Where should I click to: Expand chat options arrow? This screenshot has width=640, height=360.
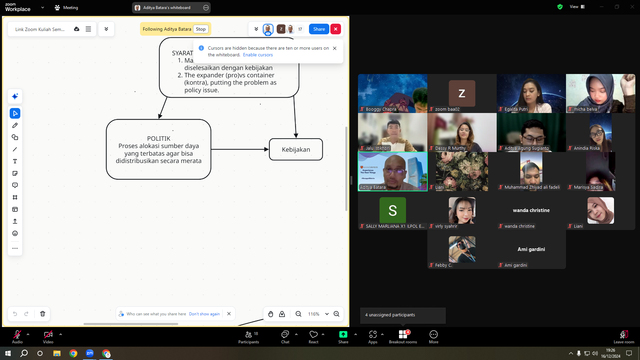(x=296, y=334)
